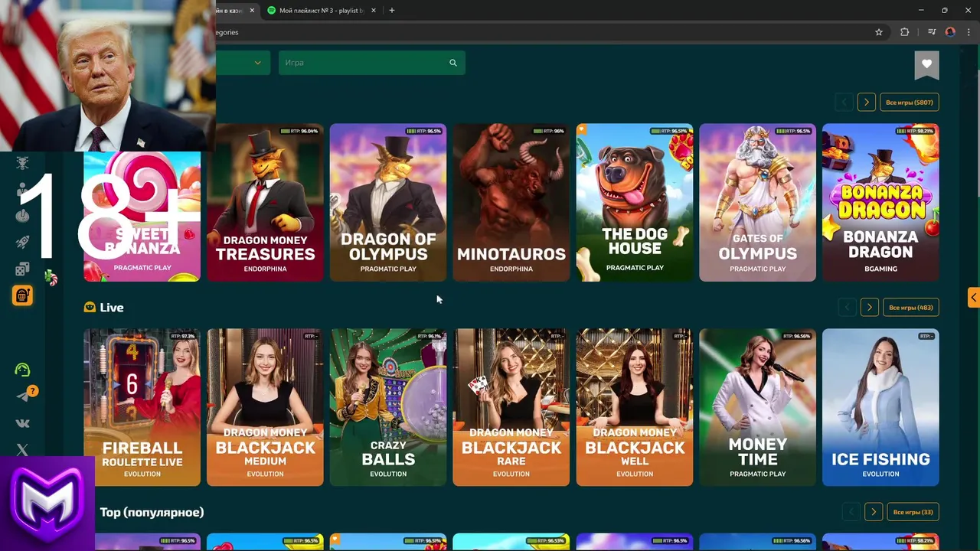Viewport: 980px width, 551px height.
Task: Show previous Live games
Action: pos(847,308)
